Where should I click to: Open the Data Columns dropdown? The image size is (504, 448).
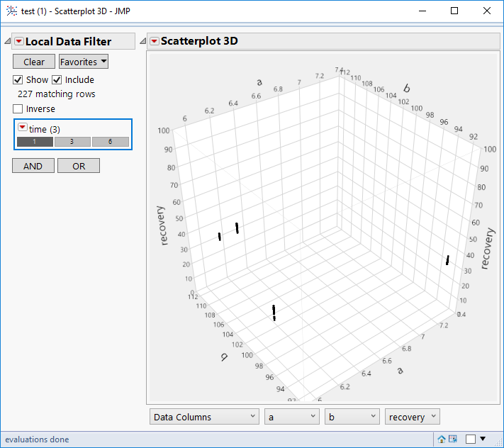[x=204, y=417]
